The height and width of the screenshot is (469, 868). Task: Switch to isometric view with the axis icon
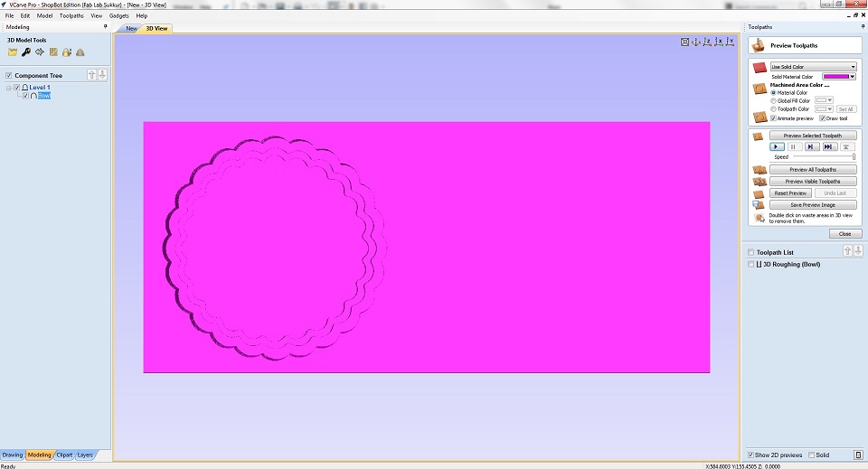click(696, 42)
